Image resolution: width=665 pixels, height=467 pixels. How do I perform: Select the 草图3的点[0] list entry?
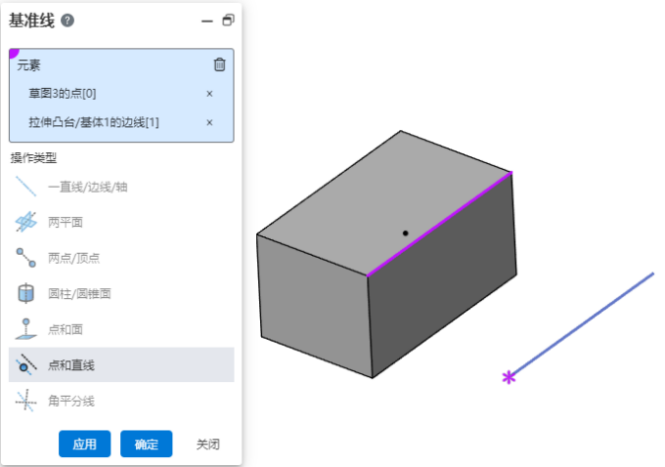coord(62,93)
